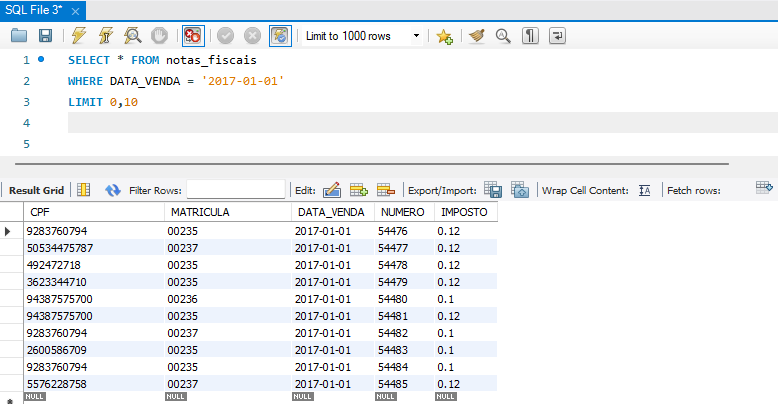Click NULL cell under IMPOSTO column
The height and width of the screenshot is (404, 778).
point(446,397)
